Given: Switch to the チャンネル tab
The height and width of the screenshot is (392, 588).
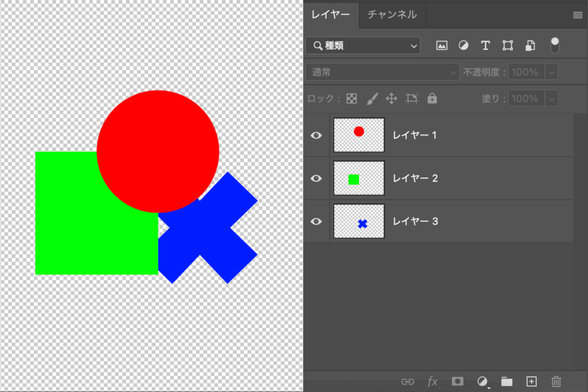Looking at the screenshot, I should coord(392,14).
